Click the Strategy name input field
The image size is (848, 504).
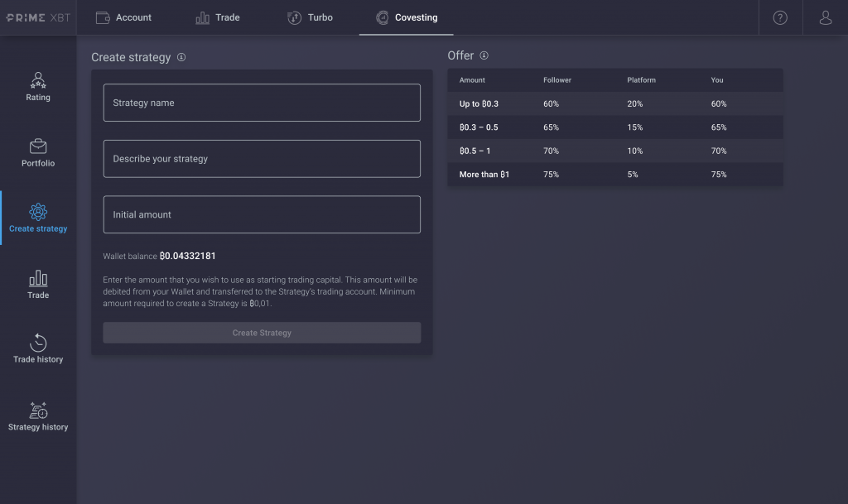262,102
